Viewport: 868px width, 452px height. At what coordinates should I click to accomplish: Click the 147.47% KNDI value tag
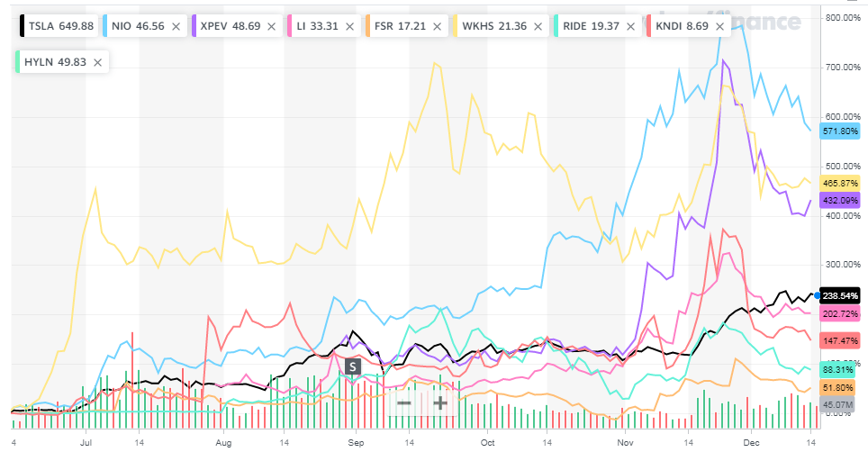(840, 340)
